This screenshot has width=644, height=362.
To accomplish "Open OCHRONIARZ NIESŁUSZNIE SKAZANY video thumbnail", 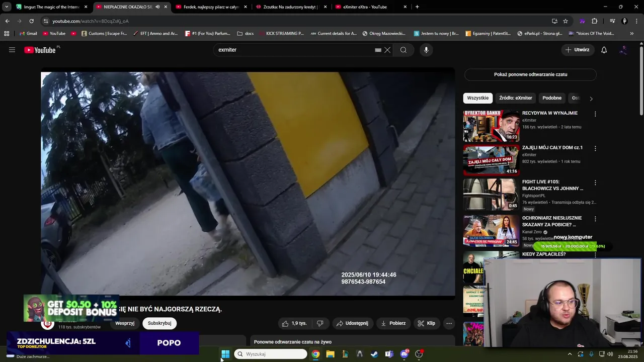I will (491, 231).
